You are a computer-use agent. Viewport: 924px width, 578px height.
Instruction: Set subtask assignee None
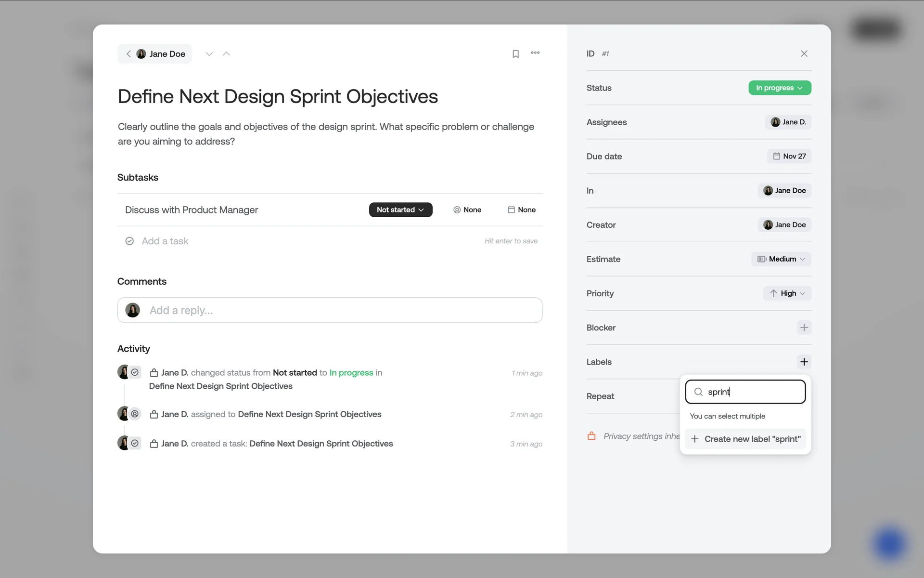467,210
